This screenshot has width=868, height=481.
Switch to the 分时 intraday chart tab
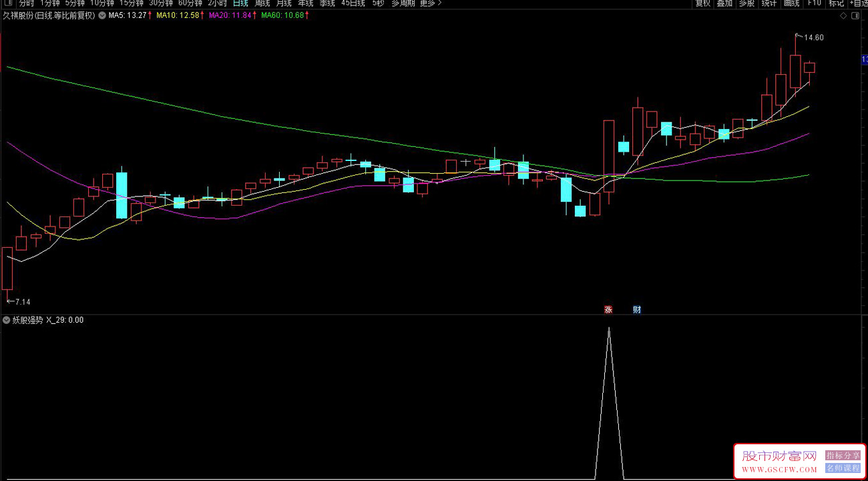pyautogui.click(x=26, y=3)
